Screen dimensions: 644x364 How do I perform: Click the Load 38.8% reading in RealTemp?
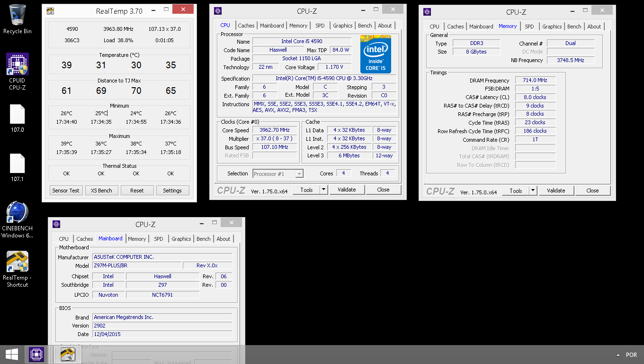[118, 40]
